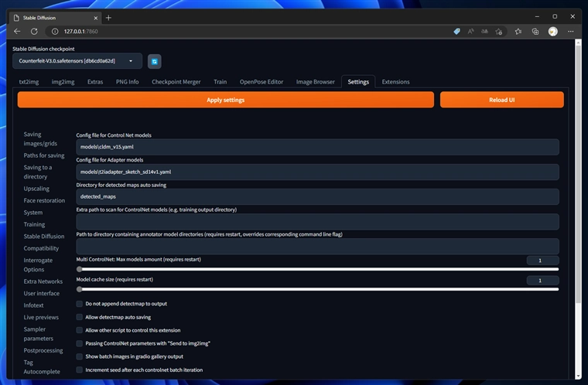Viewport: 588px width, 385px height.
Task: Open Compatibility settings section
Action: [x=41, y=248]
